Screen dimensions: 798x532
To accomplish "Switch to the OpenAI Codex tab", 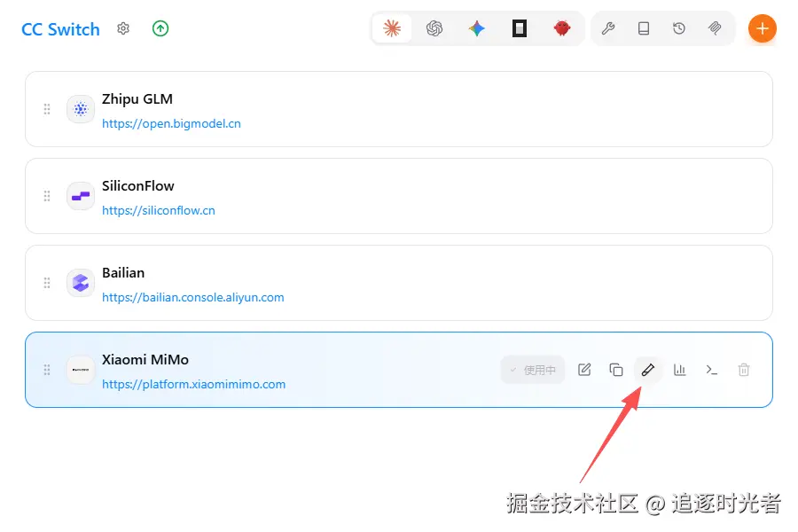I will coord(434,28).
